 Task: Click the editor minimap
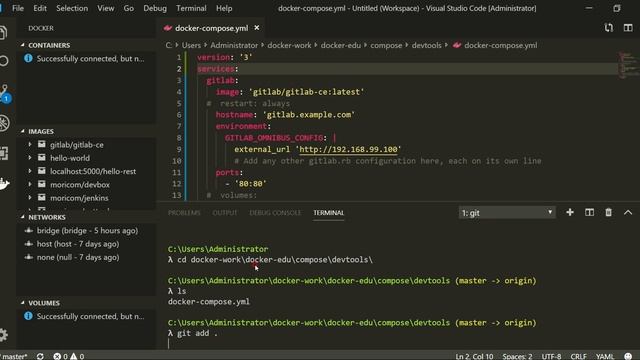[x=628, y=64]
